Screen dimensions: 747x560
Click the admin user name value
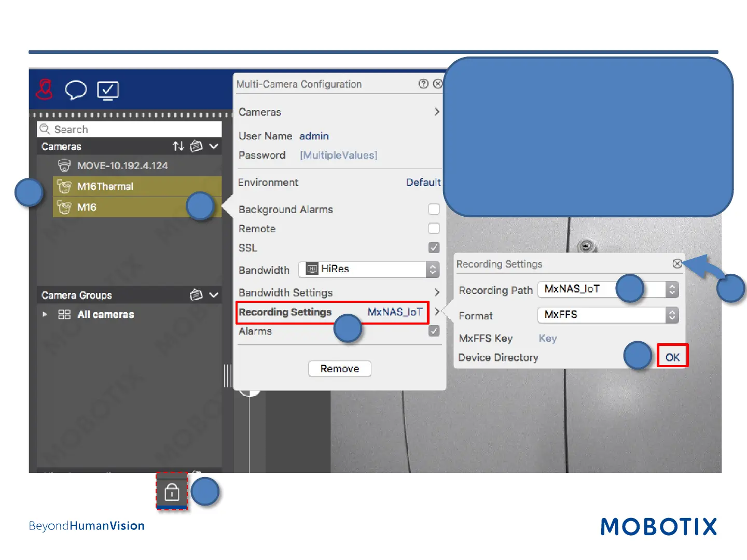tap(314, 136)
